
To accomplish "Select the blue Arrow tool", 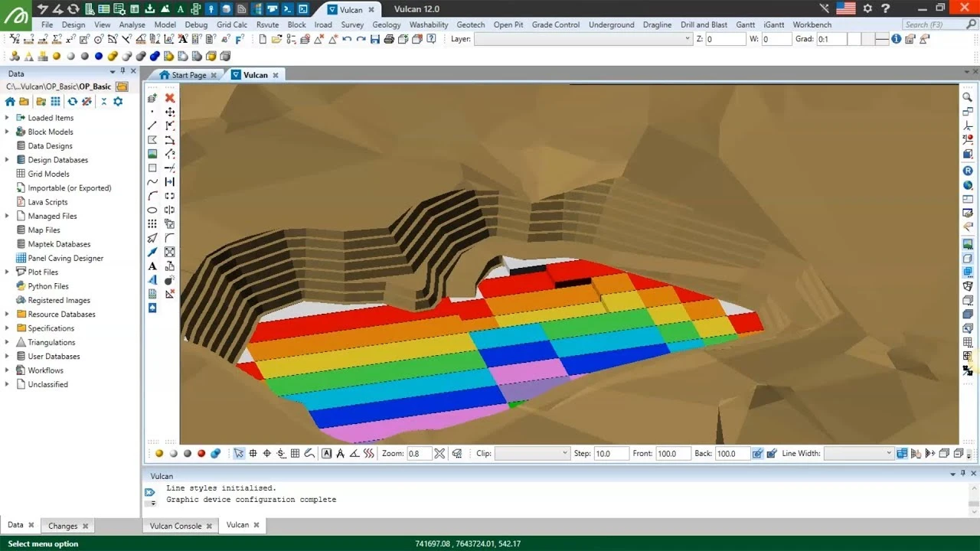I will click(152, 252).
